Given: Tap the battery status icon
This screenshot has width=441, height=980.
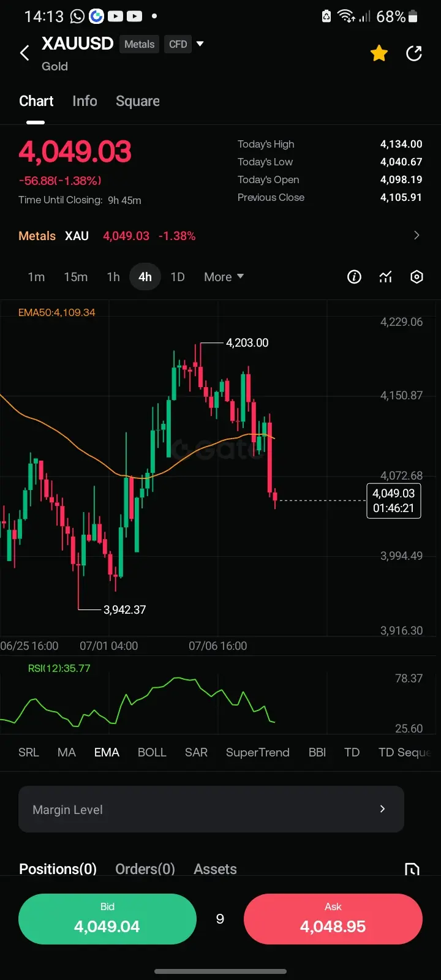Looking at the screenshot, I should (413, 17).
